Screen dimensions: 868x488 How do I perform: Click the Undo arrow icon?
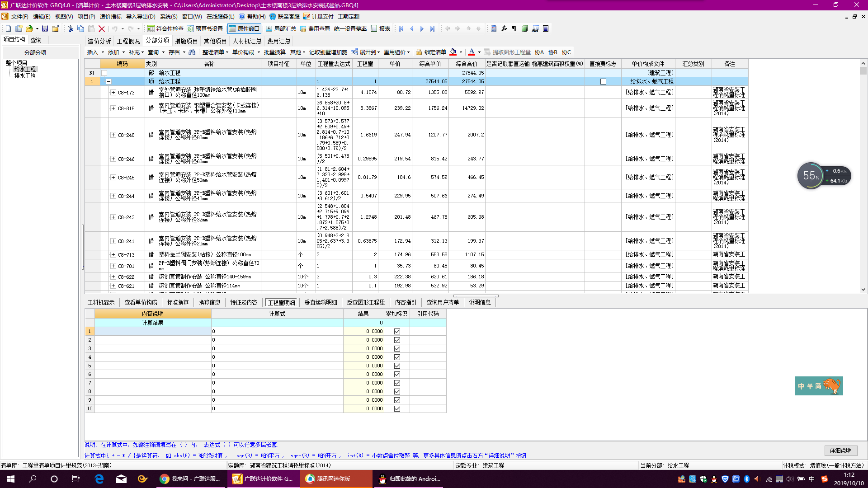115,28
